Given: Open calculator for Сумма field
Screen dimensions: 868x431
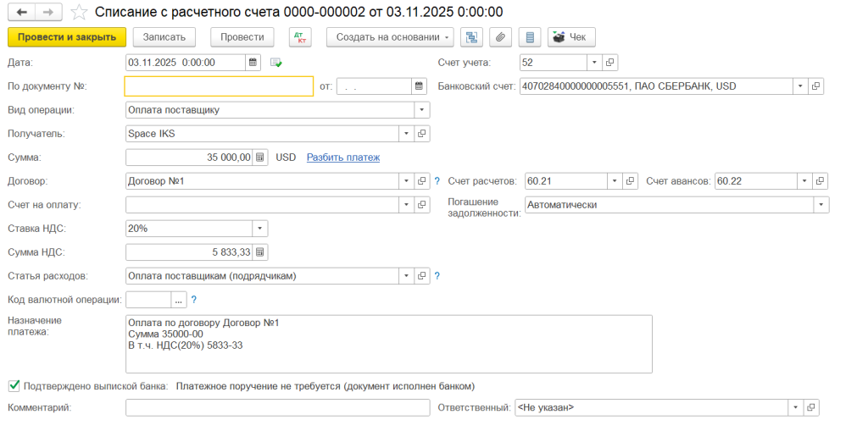Looking at the screenshot, I should coord(260,157).
